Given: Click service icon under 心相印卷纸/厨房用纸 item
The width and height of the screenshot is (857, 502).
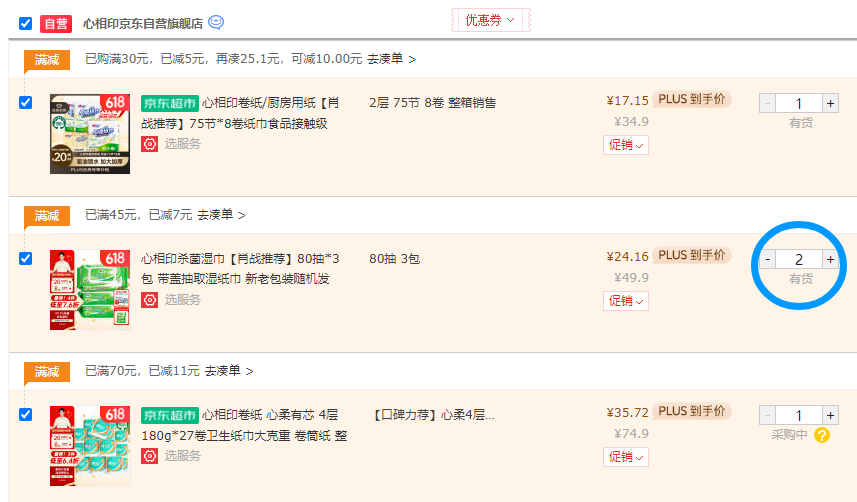Looking at the screenshot, I should point(150,144).
